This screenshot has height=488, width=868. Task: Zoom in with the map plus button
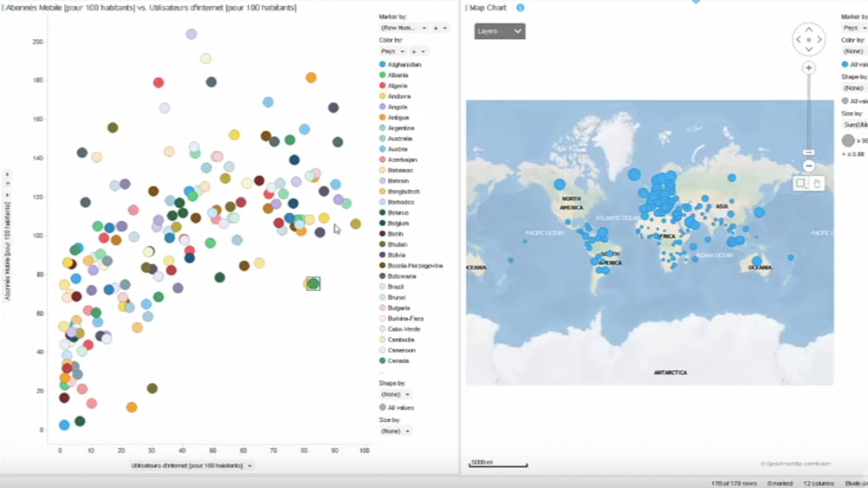point(809,68)
